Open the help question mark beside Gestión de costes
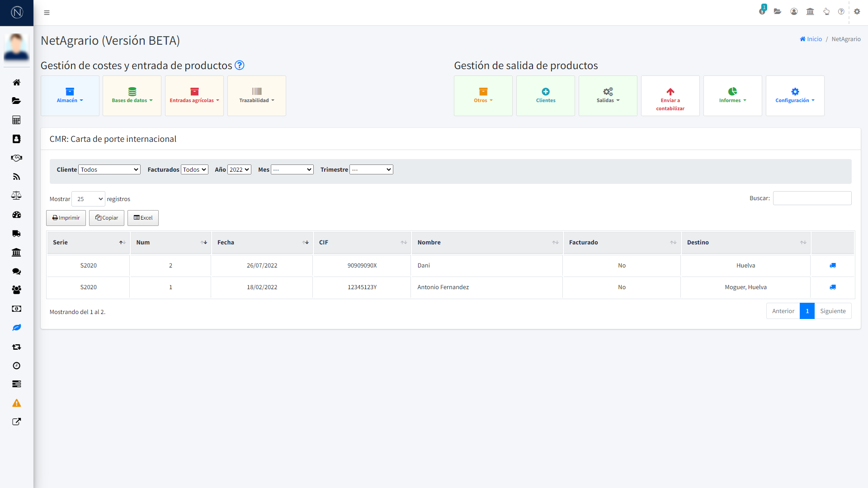The image size is (868, 488). click(x=240, y=66)
